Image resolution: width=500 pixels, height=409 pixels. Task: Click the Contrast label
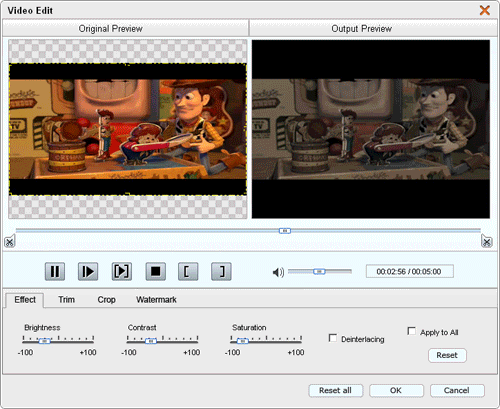click(142, 328)
